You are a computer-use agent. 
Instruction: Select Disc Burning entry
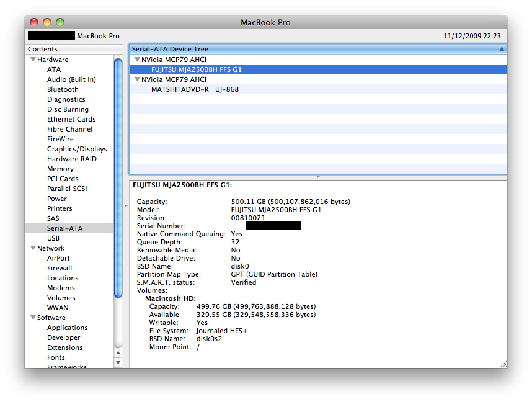68,109
